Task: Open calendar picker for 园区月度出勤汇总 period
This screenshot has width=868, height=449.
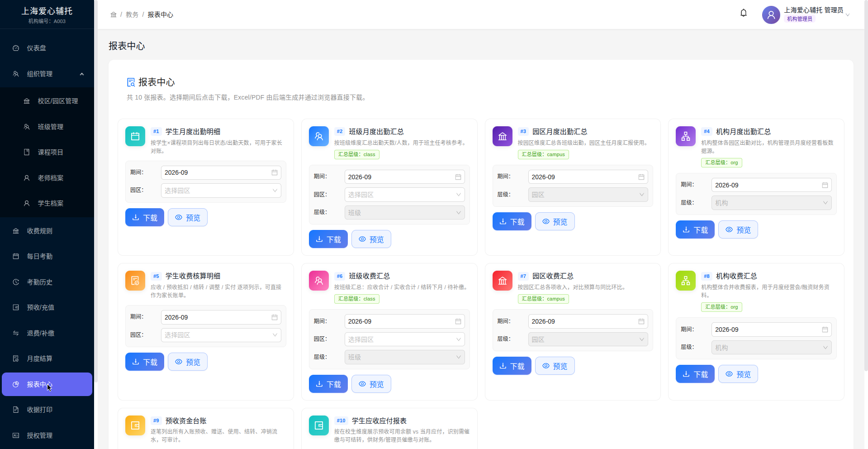Action: point(641,177)
